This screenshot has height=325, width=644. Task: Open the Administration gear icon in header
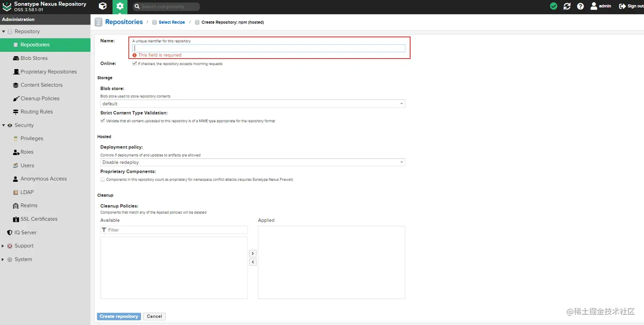click(x=120, y=6)
